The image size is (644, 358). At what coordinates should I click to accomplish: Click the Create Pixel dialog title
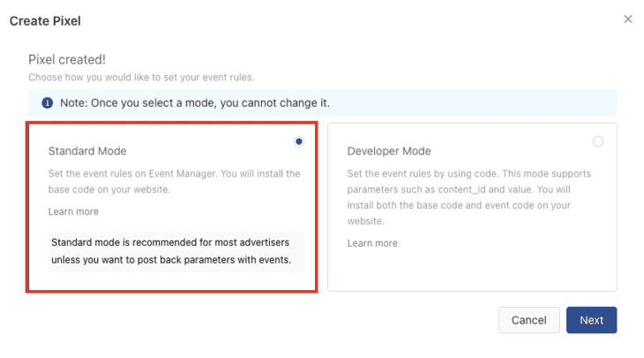click(x=45, y=21)
